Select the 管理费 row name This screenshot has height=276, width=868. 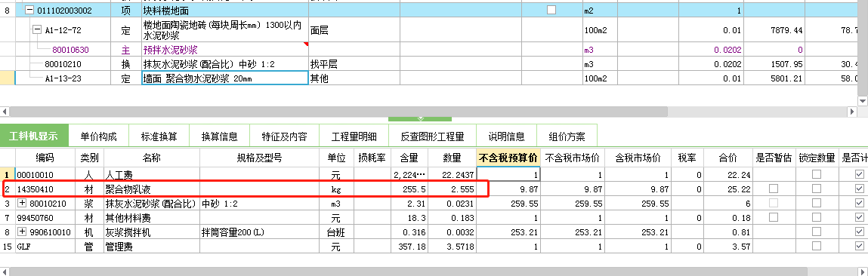[119, 247]
